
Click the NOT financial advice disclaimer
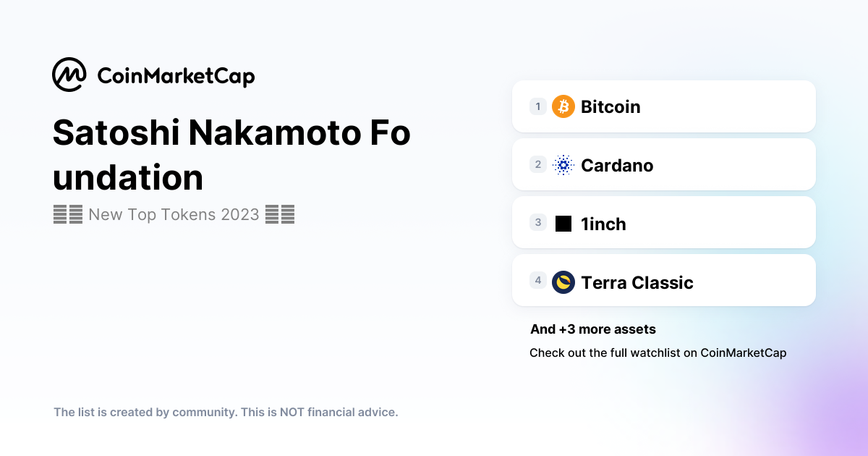pyautogui.click(x=226, y=412)
